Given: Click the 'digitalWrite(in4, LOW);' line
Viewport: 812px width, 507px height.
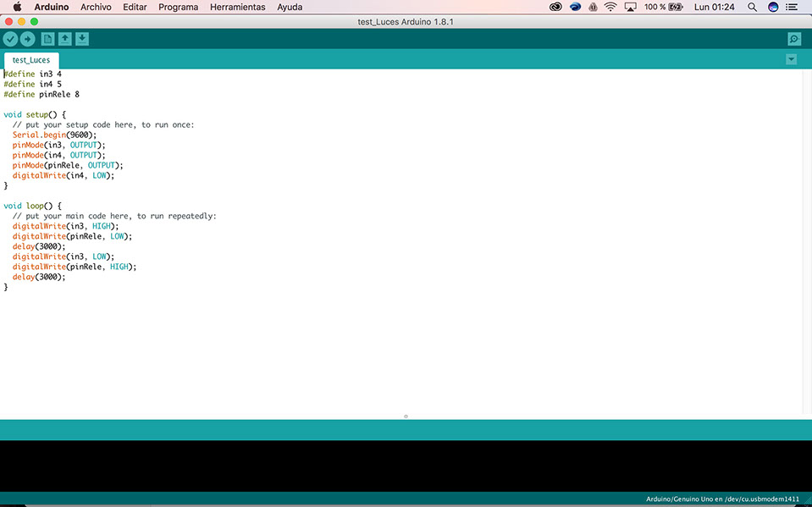Looking at the screenshot, I should (64, 175).
